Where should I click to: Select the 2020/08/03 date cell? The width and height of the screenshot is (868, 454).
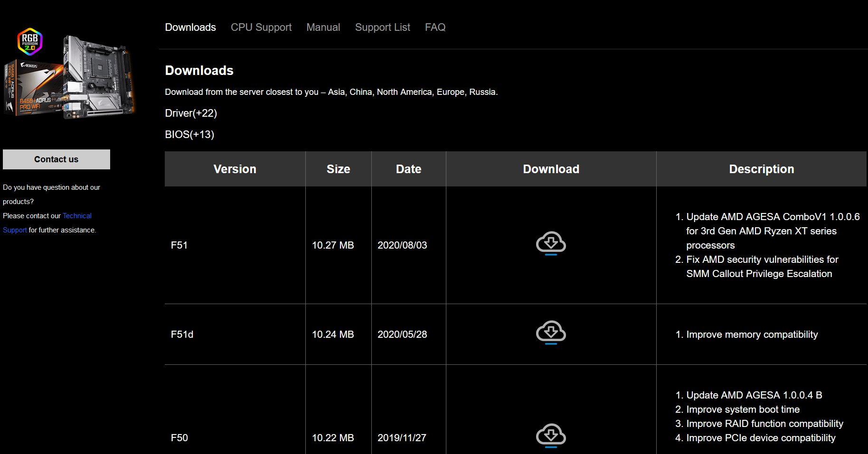[x=409, y=245]
